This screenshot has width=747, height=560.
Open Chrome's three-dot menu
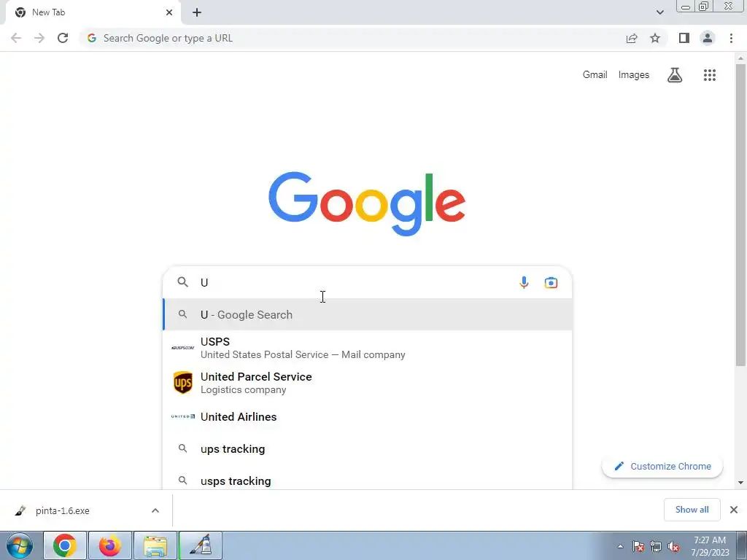click(x=731, y=38)
